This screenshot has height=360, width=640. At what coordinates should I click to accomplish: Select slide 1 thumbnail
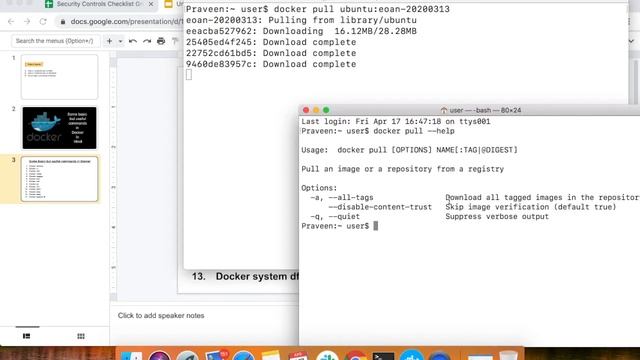tap(60, 77)
